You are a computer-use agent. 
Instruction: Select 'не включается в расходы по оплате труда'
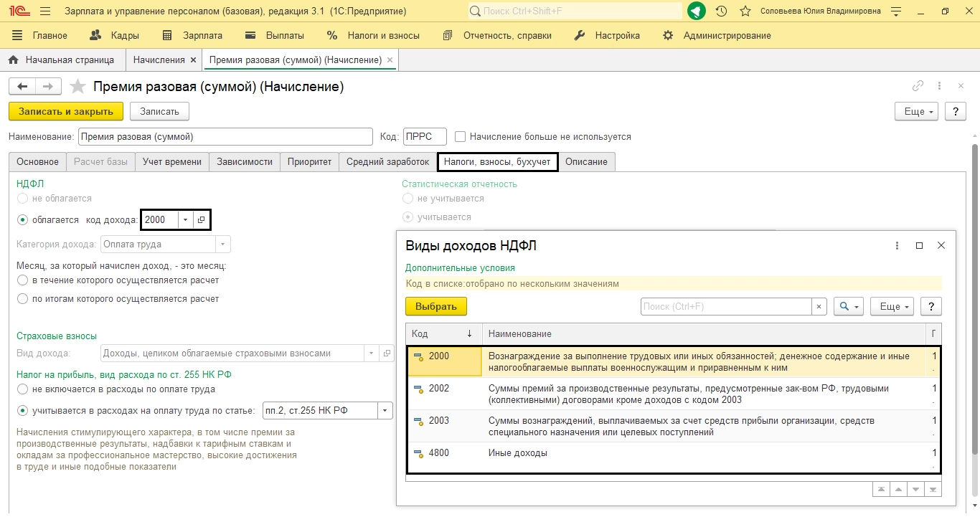[x=23, y=389]
